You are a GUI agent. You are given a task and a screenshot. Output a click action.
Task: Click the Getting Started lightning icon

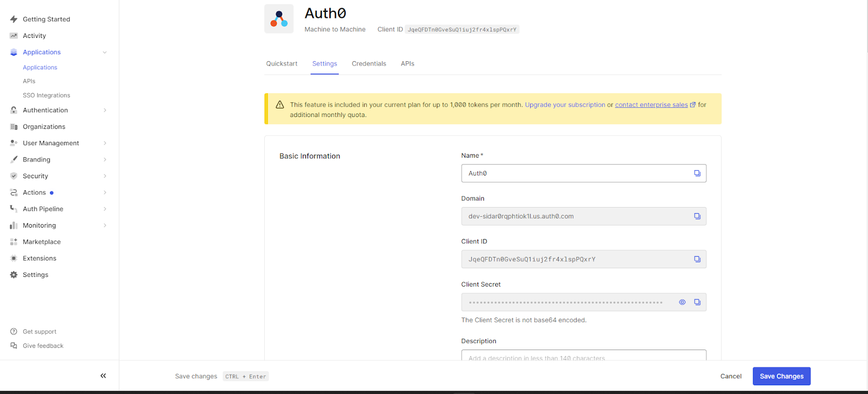14,19
